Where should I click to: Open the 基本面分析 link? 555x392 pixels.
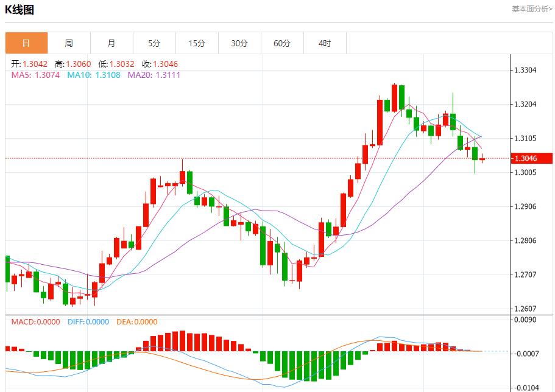531,9
